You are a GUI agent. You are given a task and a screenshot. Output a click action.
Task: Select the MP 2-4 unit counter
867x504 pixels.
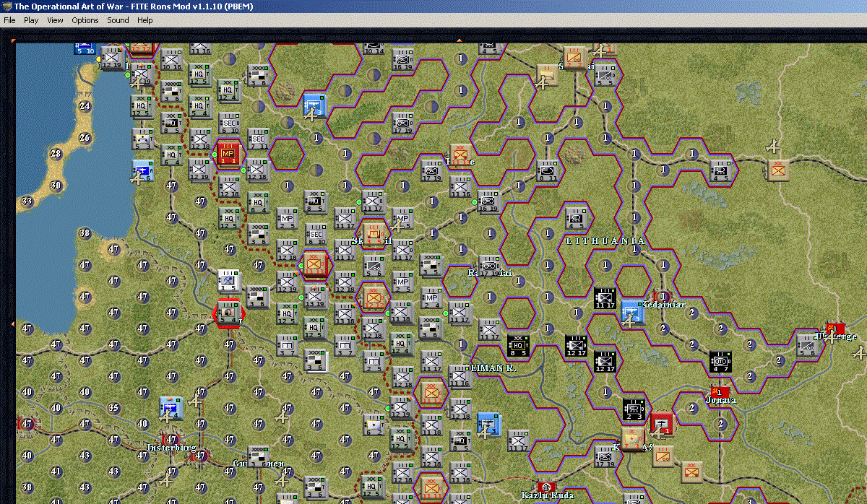click(x=431, y=298)
